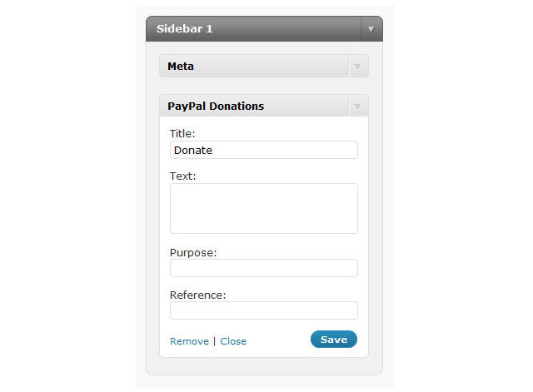The height and width of the screenshot is (392, 533).
Task: Expand the Meta widget arrow
Action: click(358, 66)
